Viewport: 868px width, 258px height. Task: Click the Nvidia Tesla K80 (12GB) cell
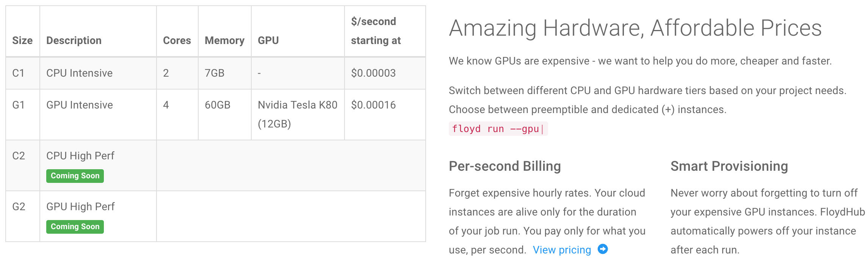(297, 114)
